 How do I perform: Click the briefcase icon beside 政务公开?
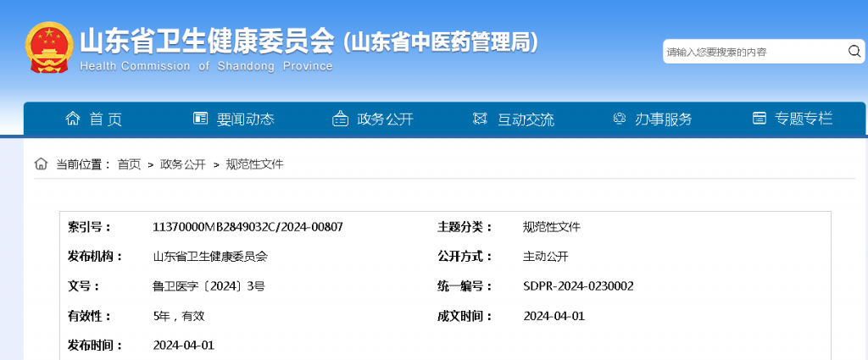click(340, 119)
